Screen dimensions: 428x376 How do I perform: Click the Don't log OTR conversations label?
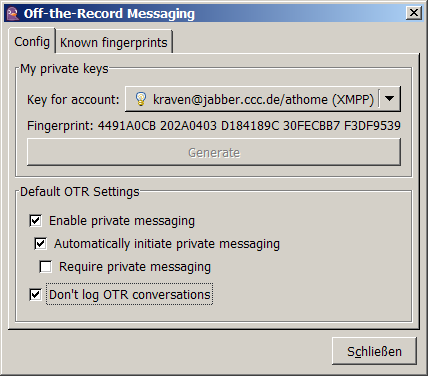tap(130, 294)
